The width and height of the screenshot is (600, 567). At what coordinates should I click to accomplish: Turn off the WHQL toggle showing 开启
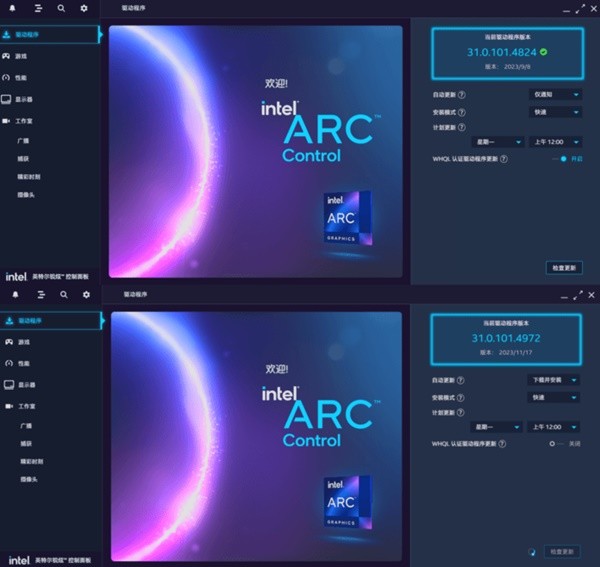point(563,158)
